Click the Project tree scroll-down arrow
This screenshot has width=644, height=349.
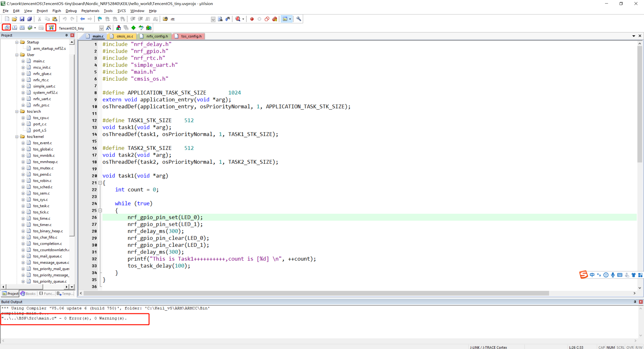pyautogui.click(x=72, y=287)
